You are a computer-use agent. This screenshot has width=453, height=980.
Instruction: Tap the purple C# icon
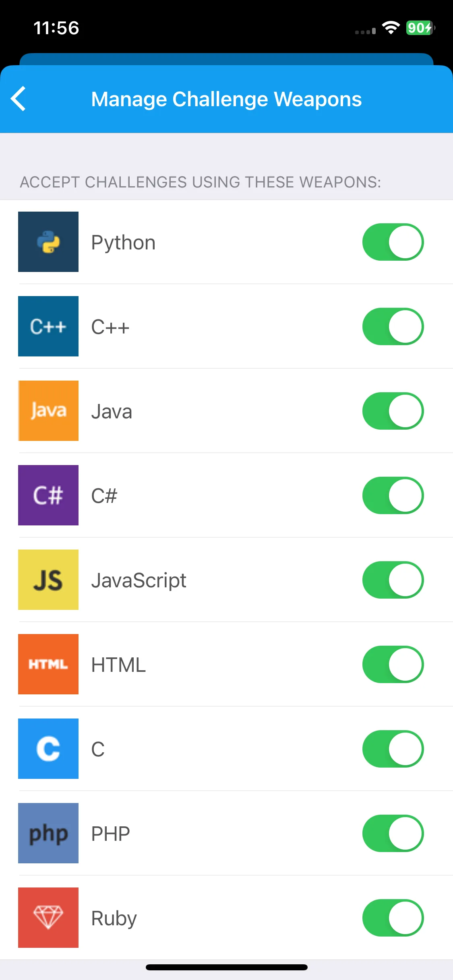pos(48,495)
